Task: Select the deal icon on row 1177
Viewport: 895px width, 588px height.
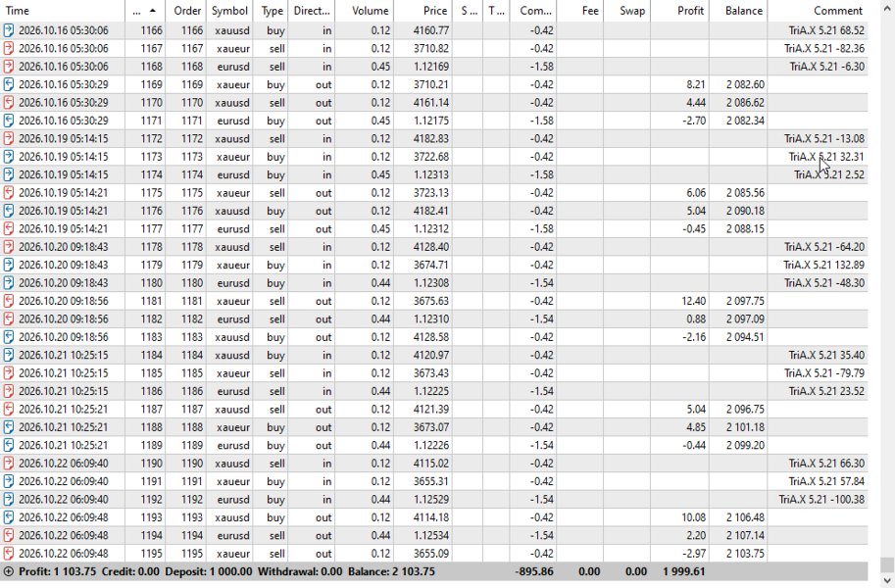Action: tap(8, 229)
